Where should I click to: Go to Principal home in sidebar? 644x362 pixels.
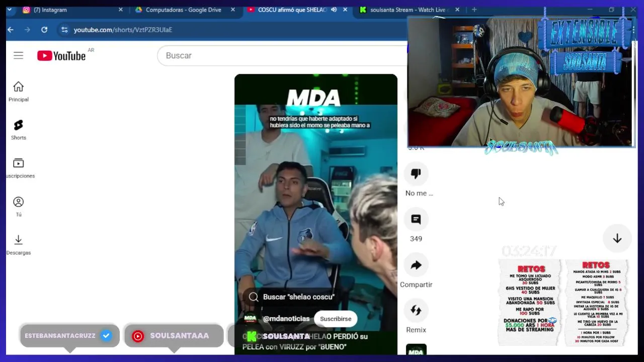(18, 92)
